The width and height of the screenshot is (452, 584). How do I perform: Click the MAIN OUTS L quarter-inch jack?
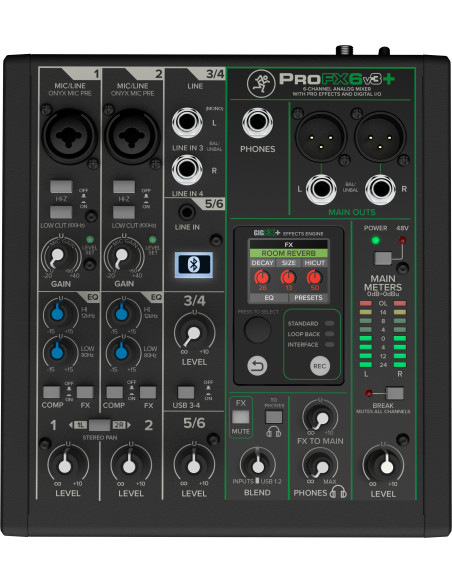click(321, 189)
